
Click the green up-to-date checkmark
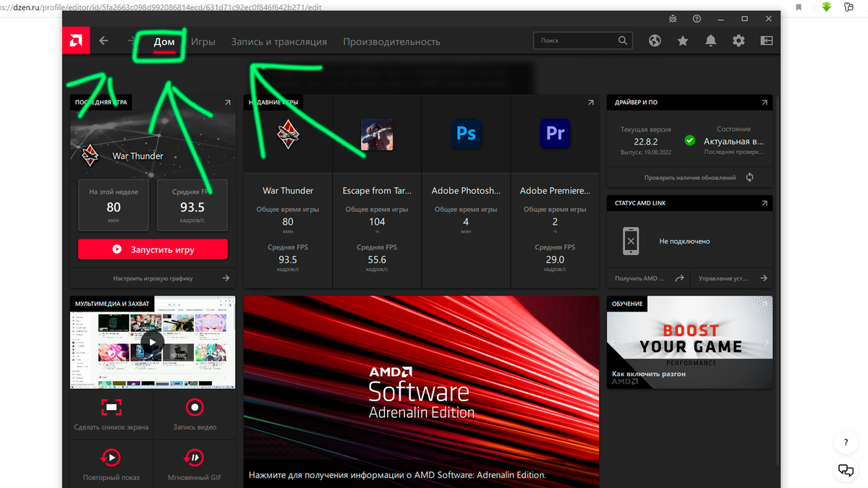coord(689,140)
